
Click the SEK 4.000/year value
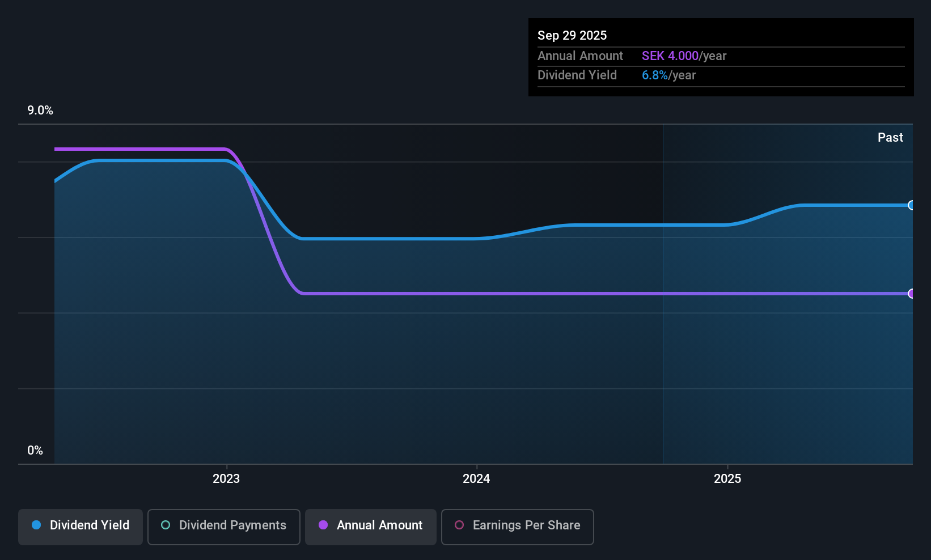(684, 56)
